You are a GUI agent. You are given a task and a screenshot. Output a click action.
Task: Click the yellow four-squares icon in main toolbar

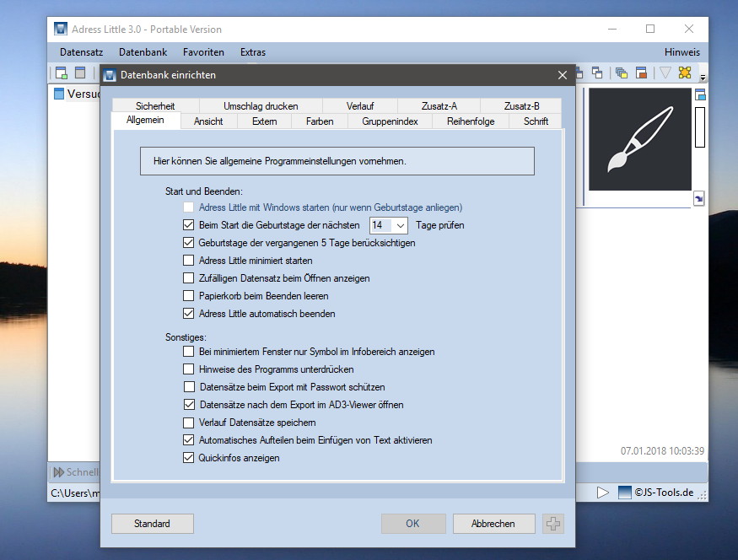point(685,73)
